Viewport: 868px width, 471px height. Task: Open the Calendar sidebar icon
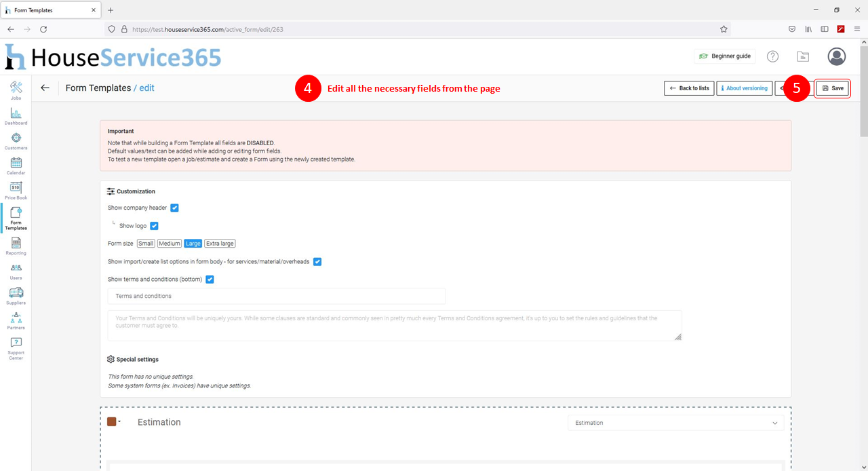pos(16,163)
